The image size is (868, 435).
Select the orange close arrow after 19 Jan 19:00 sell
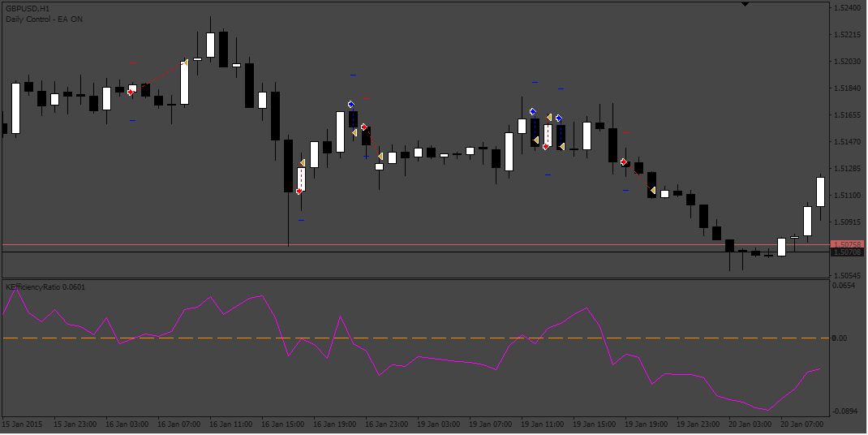coord(653,190)
